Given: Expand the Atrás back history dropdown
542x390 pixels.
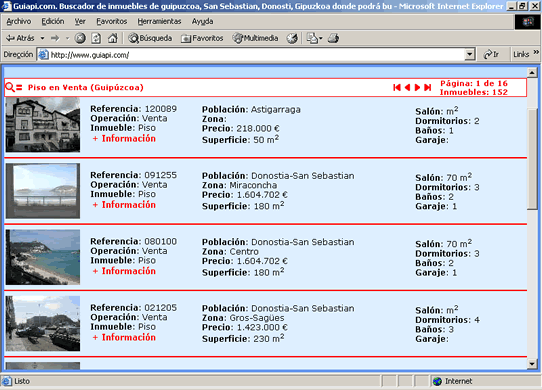Looking at the screenshot, I should click(x=42, y=38).
